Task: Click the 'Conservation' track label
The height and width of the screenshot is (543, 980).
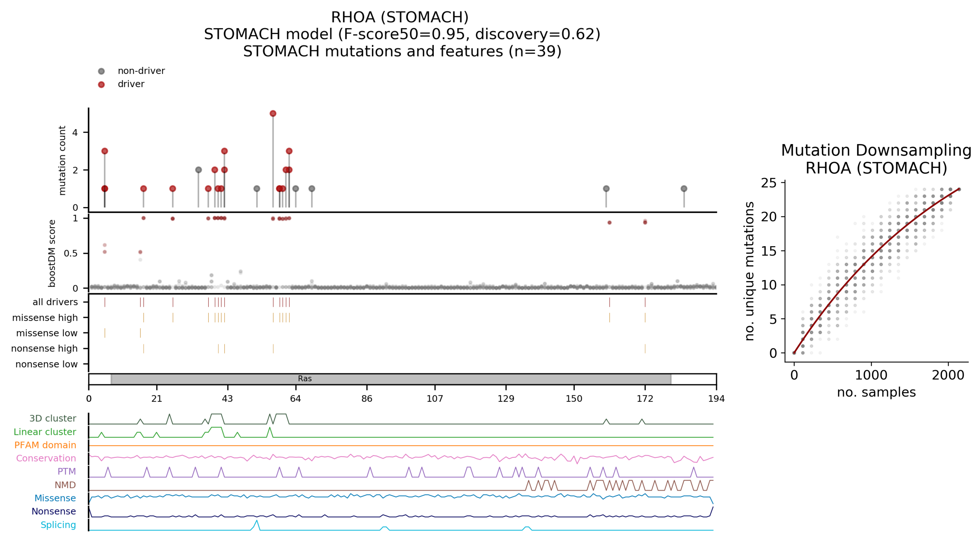Action: (x=46, y=458)
